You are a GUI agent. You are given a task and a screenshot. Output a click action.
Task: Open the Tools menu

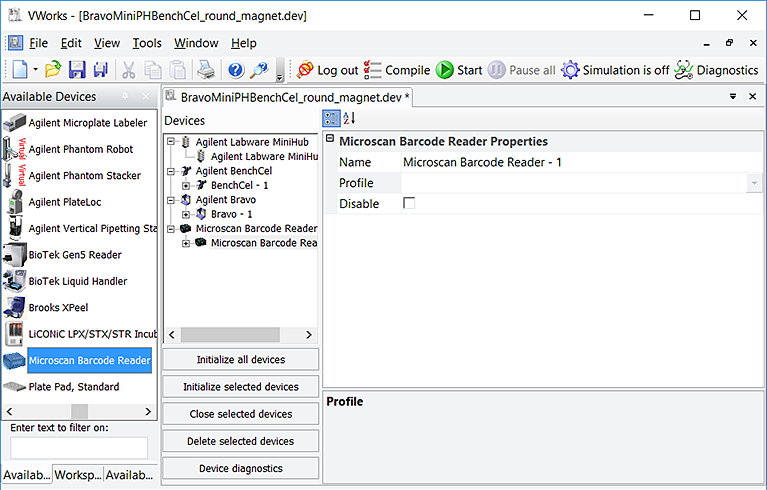click(147, 43)
